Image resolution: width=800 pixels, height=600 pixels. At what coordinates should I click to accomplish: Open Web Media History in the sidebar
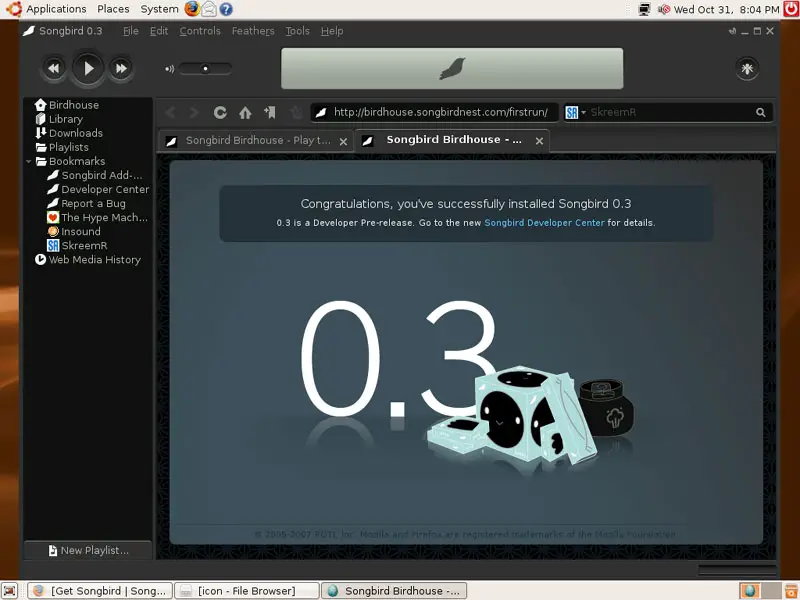tap(94, 260)
